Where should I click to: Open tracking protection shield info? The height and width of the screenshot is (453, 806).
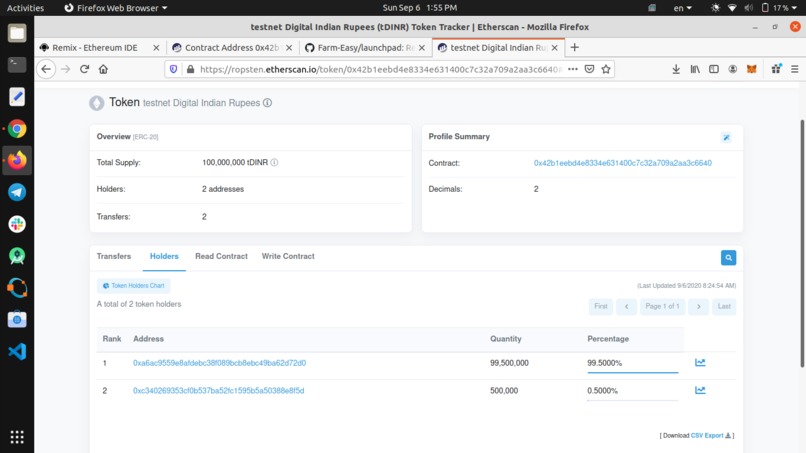click(174, 69)
